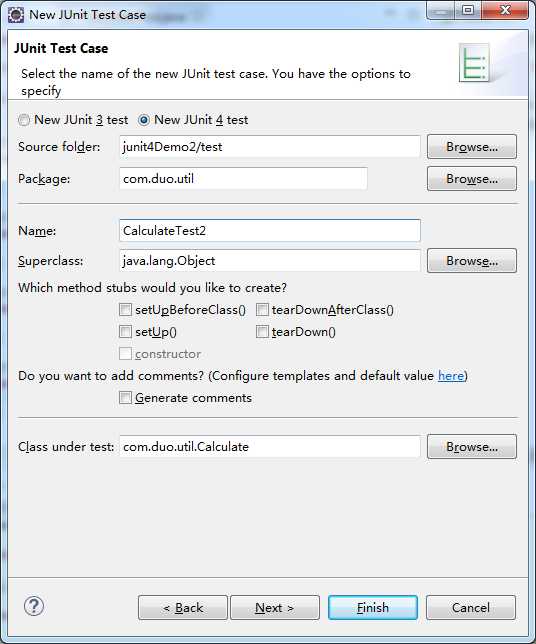
Task: Go Back to the previous wizard page
Action: 183,607
